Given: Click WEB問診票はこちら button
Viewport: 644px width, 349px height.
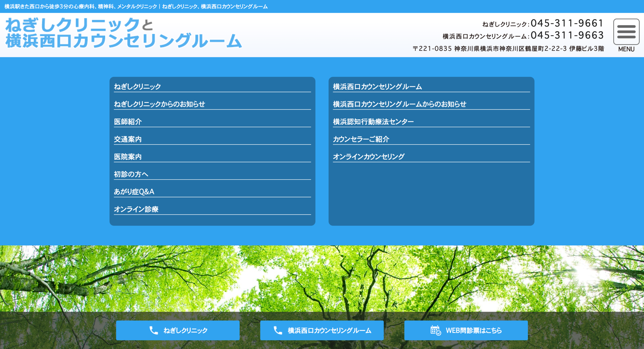Looking at the screenshot, I should coord(466,330).
